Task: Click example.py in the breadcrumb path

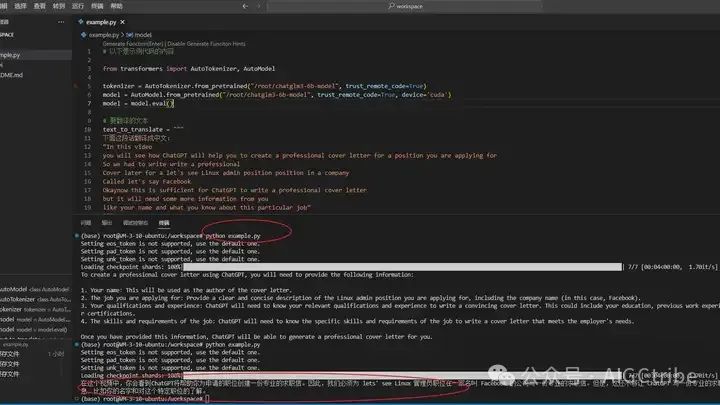Action: pos(103,35)
